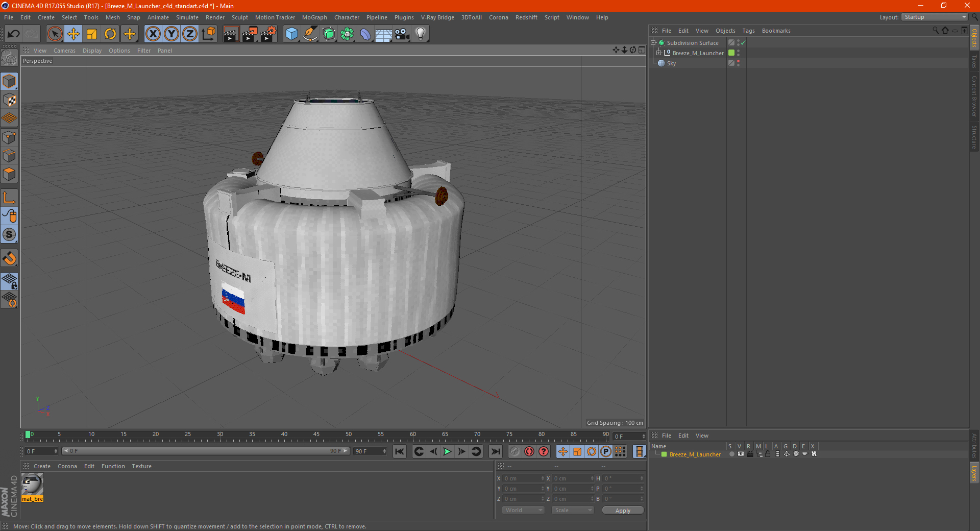
Task: Open the Object Manager Tags menu
Action: [748, 31]
